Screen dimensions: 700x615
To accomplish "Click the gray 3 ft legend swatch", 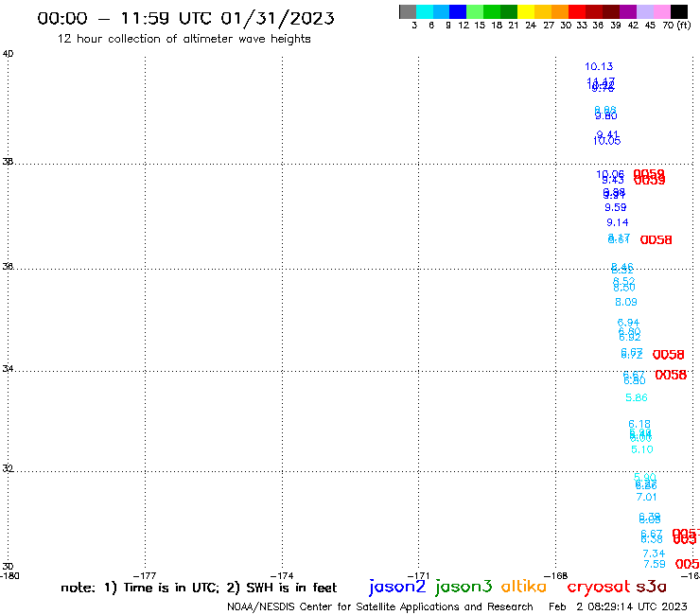I will [x=408, y=12].
